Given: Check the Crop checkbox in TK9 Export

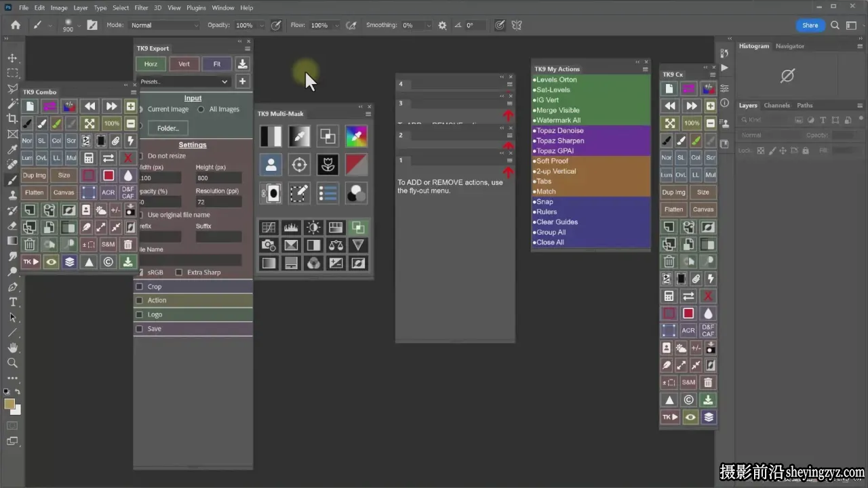Looking at the screenshot, I should (140, 287).
